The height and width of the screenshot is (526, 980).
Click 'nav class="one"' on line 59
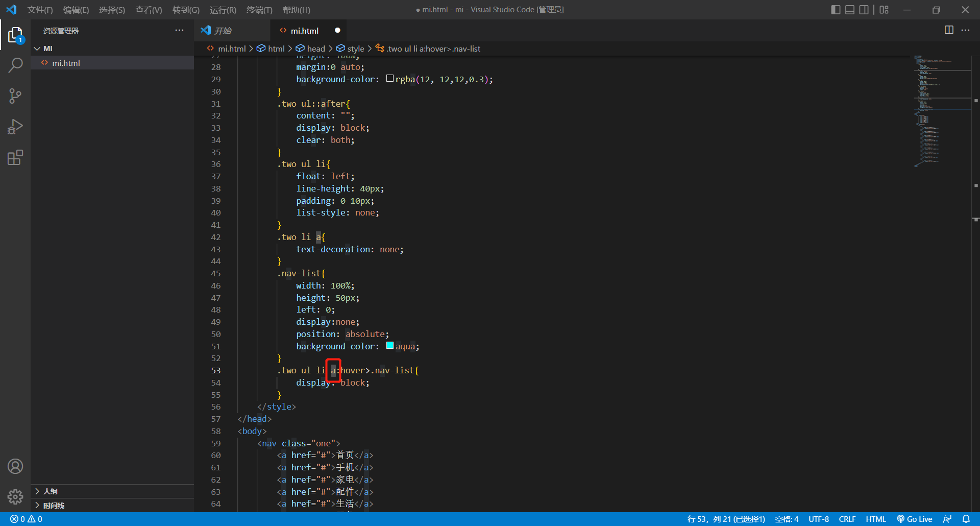tap(299, 443)
